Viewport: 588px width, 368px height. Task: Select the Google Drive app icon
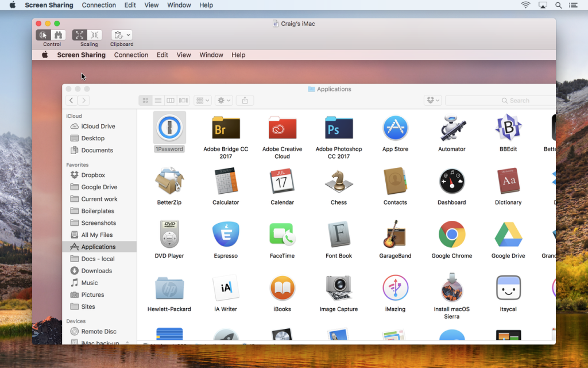point(508,235)
